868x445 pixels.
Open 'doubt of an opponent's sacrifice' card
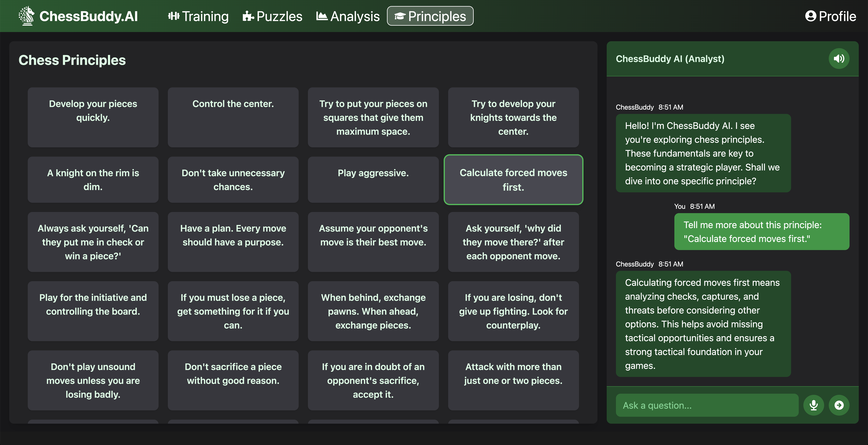pos(373,380)
